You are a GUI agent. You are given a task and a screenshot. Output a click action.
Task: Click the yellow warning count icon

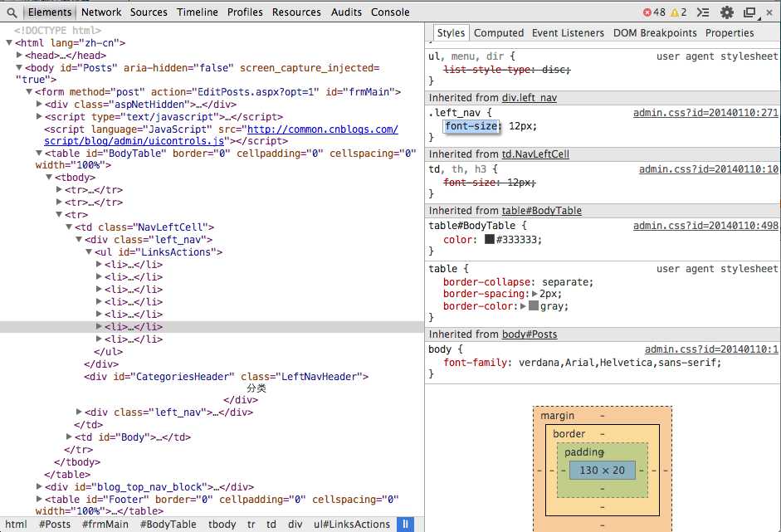click(x=675, y=12)
